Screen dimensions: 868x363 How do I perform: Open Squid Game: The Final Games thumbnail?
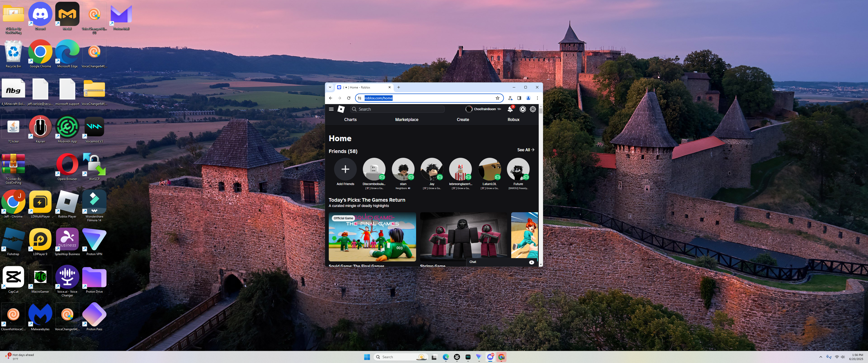coord(372,237)
